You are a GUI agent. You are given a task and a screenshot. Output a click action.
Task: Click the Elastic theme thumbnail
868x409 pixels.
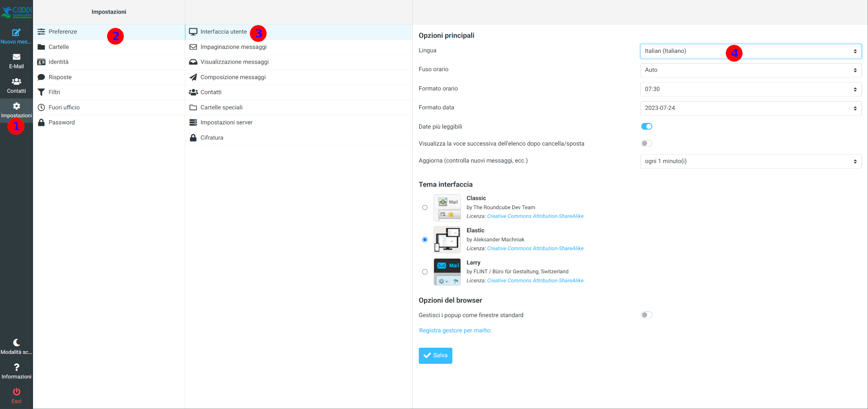pyautogui.click(x=447, y=239)
